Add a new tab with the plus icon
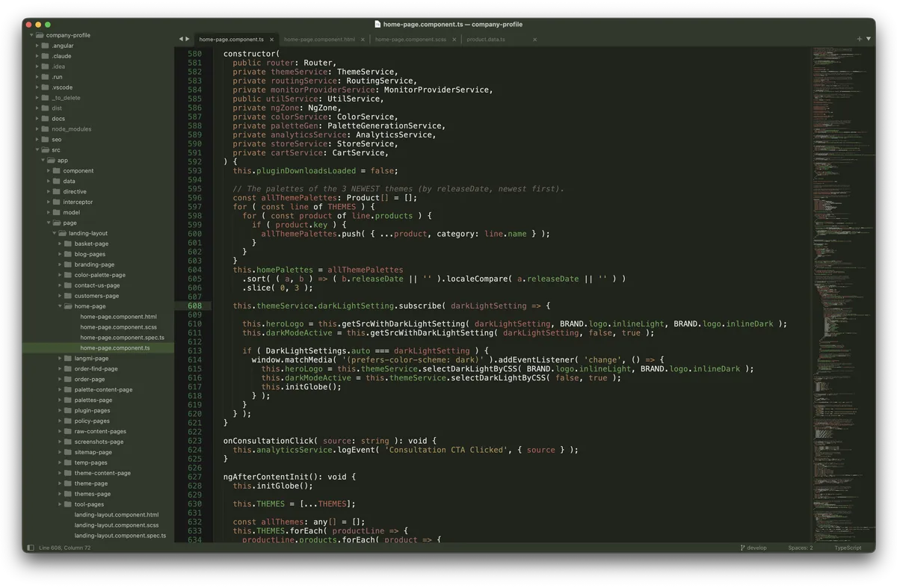Screen dimensions: 897x588 pyautogui.click(x=859, y=39)
